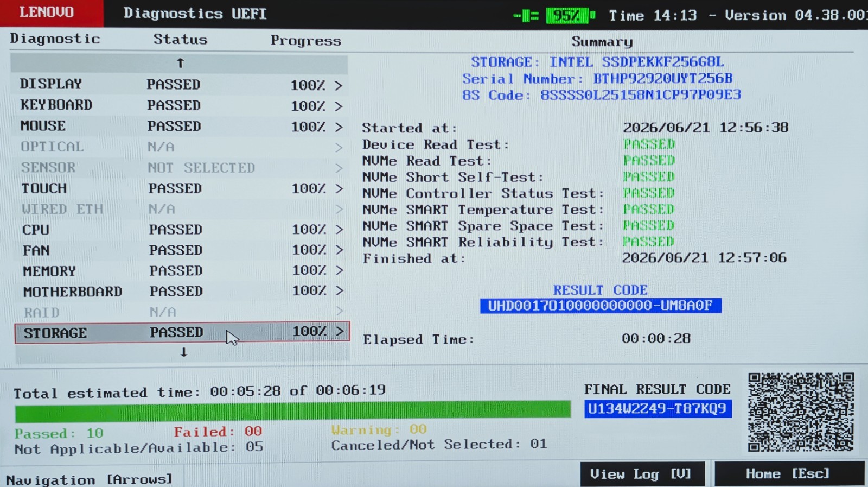Click the NVMe Short Self-Test PASSED result
Viewport: 868px width, 487px height.
pos(649,177)
